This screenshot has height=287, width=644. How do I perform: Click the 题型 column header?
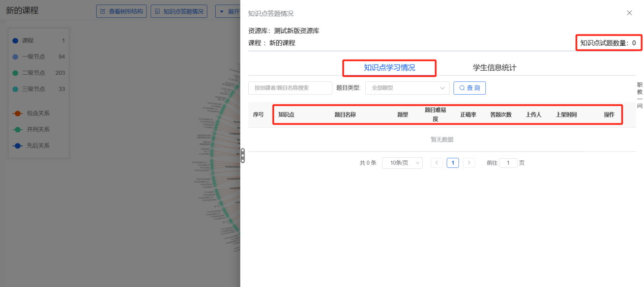click(x=402, y=114)
